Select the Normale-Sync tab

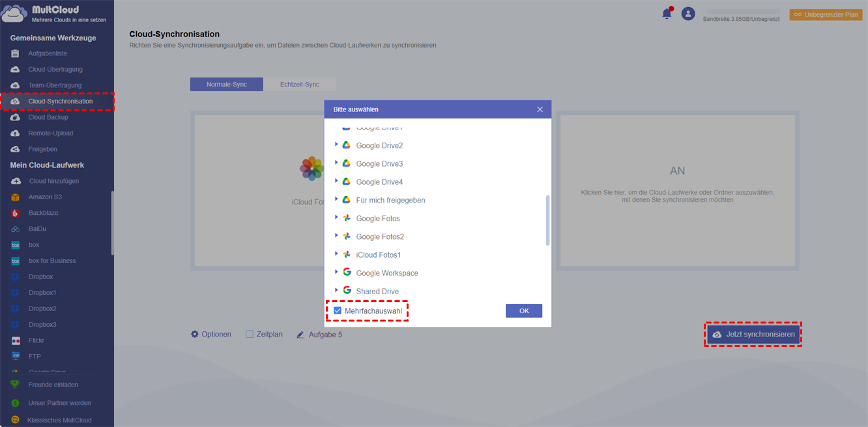227,85
